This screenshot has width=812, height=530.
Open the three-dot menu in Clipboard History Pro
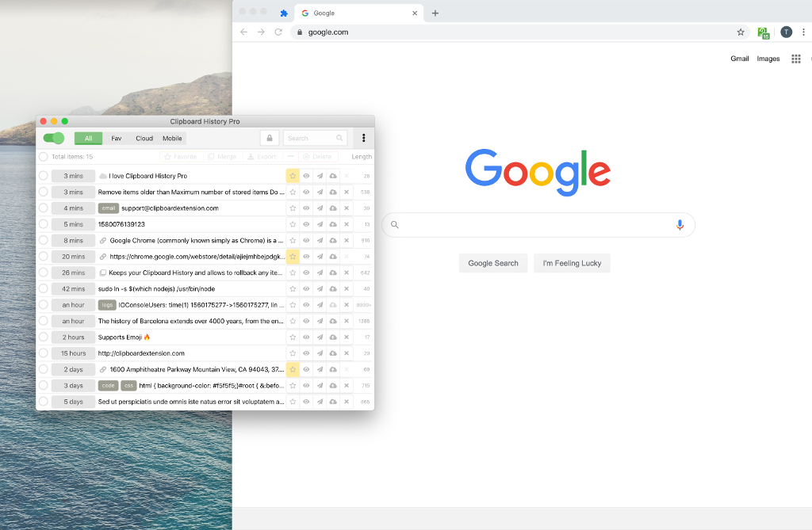(x=363, y=138)
